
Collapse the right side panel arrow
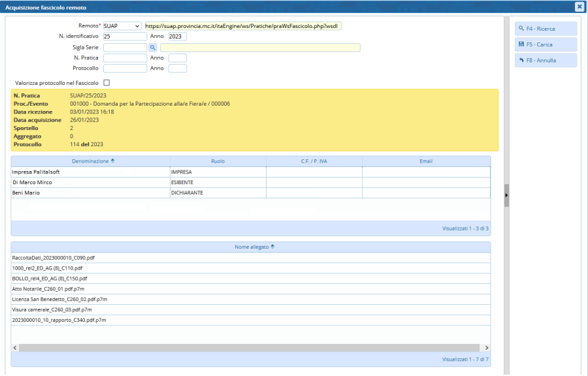tap(506, 195)
